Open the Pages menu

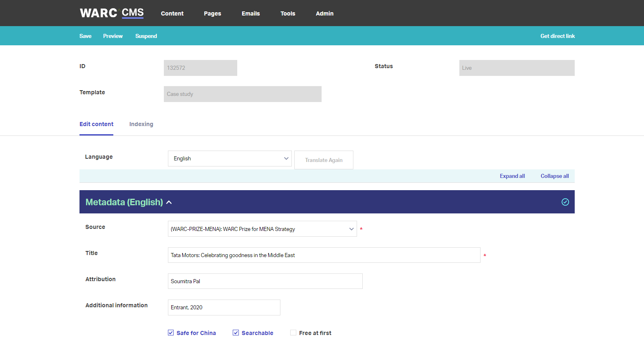[x=212, y=13]
